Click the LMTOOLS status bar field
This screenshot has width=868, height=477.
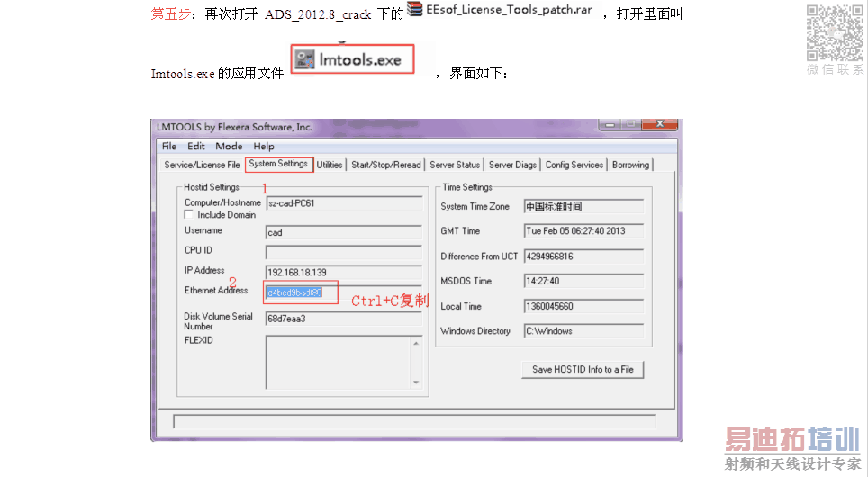(x=414, y=422)
